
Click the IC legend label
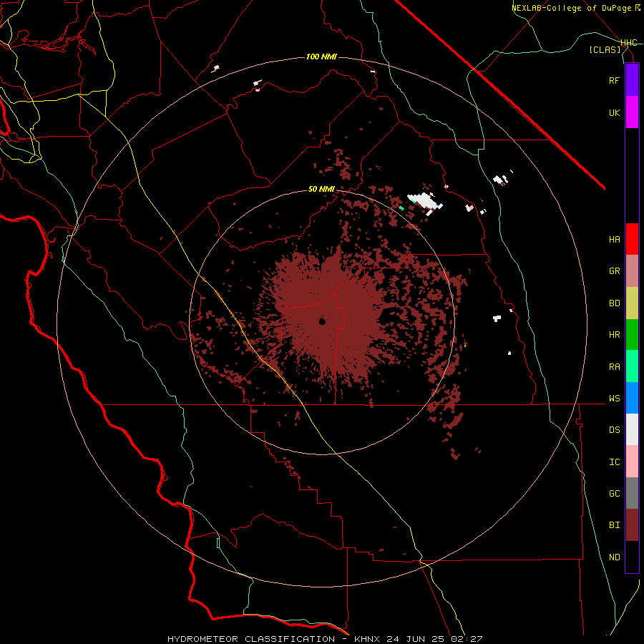(x=614, y=462)
